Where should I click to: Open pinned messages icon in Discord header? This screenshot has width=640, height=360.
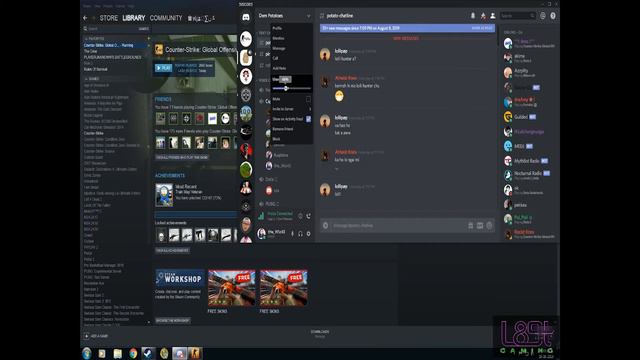[x=483, y=16]
